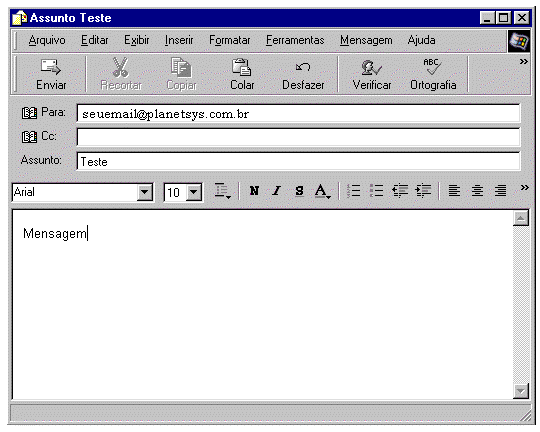Open the Exibir menu

point(136,40)
